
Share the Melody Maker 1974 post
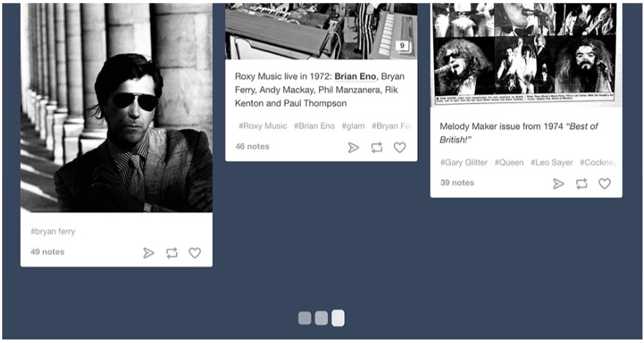click(x=558, y=184)
